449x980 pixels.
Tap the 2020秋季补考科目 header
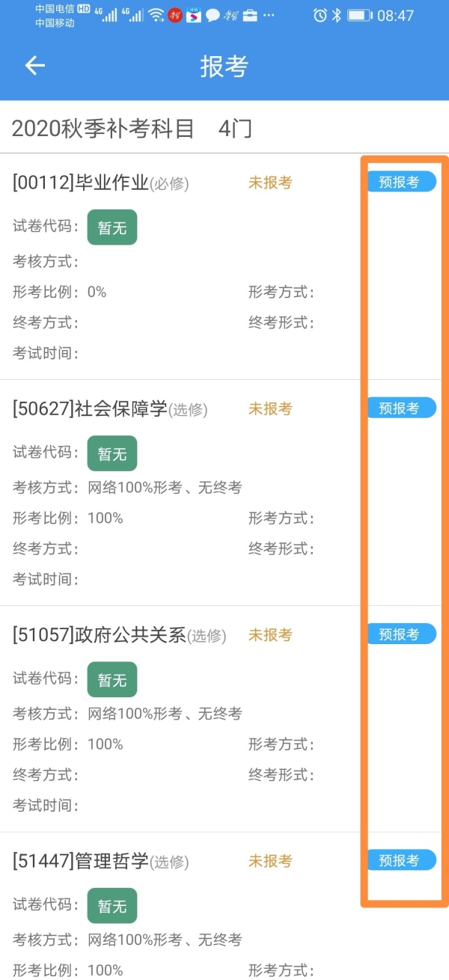103,129
